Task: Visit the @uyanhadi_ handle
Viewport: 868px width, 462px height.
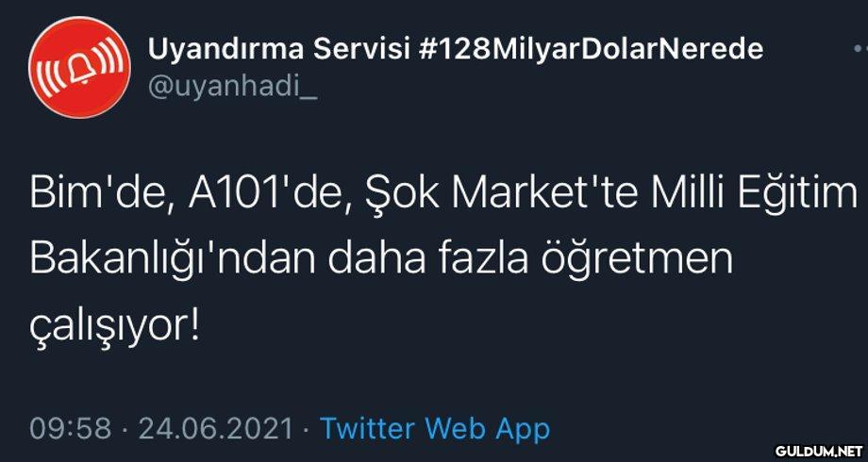Action: coord(232,87)
